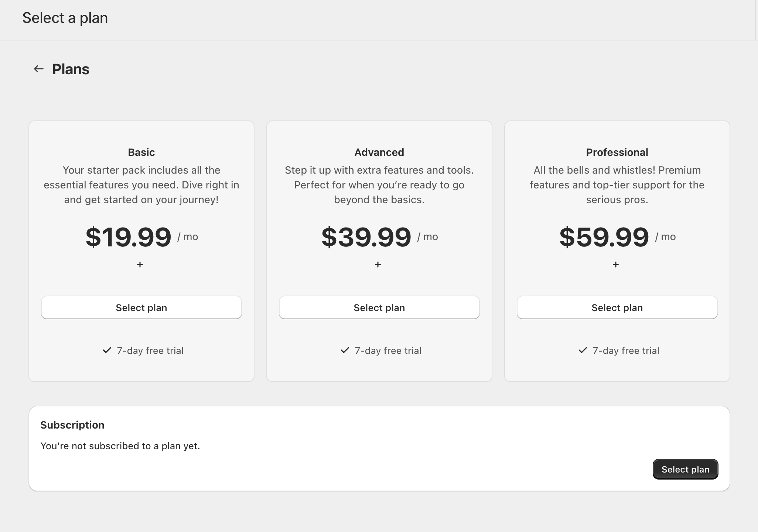
Task: Expand plus sign under $19.99 price
Action: pos(140,265)
